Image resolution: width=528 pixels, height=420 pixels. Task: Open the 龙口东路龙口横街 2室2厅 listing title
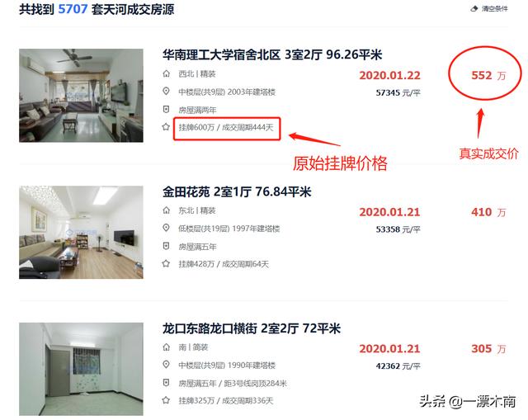(251, 328)
